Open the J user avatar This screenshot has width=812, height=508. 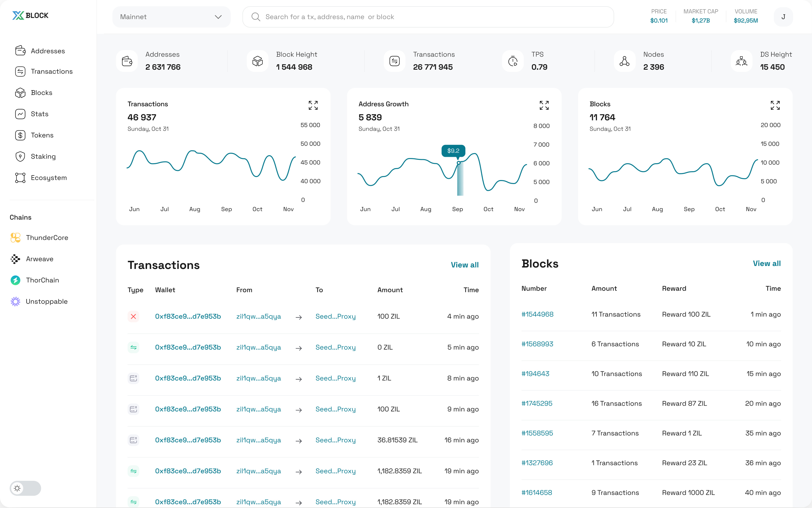783,17
